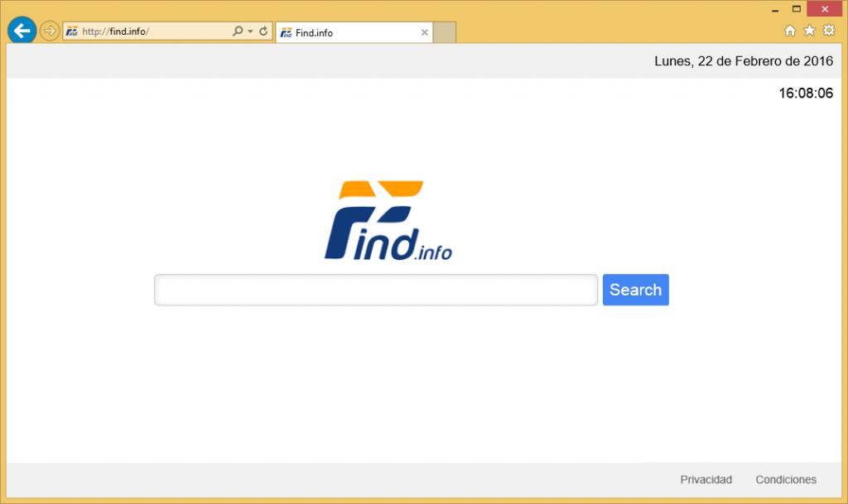The width and height of the screenshot is (848, 504).
Task: Open a new blank tab
Action: click(x=445, y=32)
